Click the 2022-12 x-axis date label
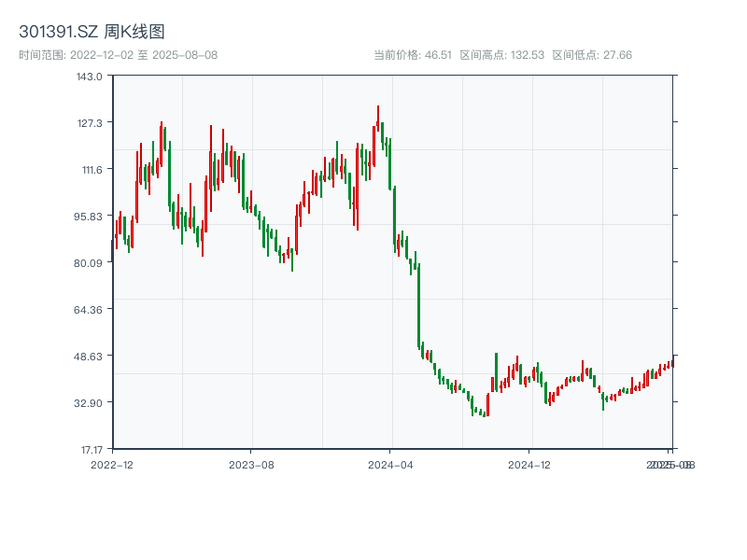 112,464
